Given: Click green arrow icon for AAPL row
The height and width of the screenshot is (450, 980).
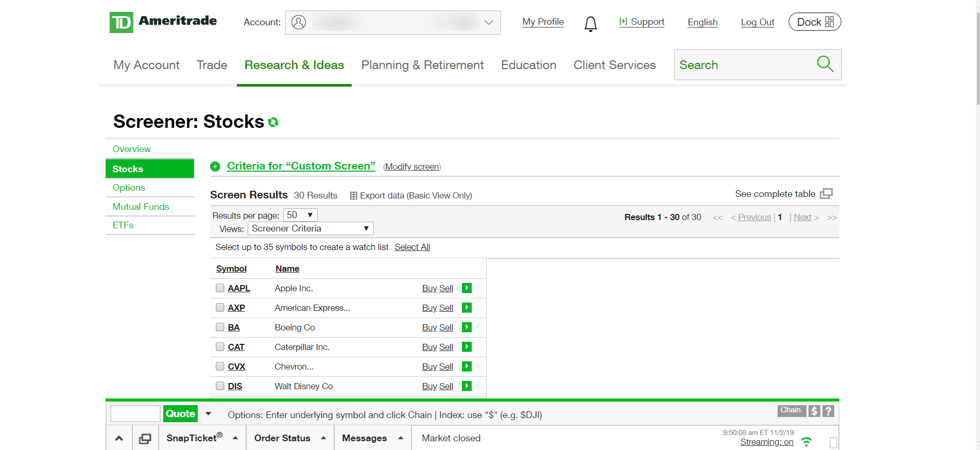Looking at the screenshot, I should [x=467, y=288].
